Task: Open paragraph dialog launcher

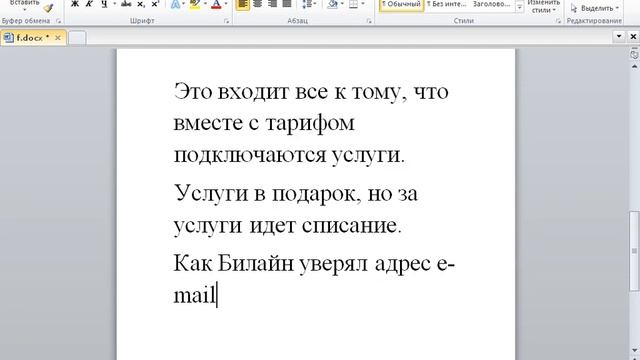Action: 369,21
